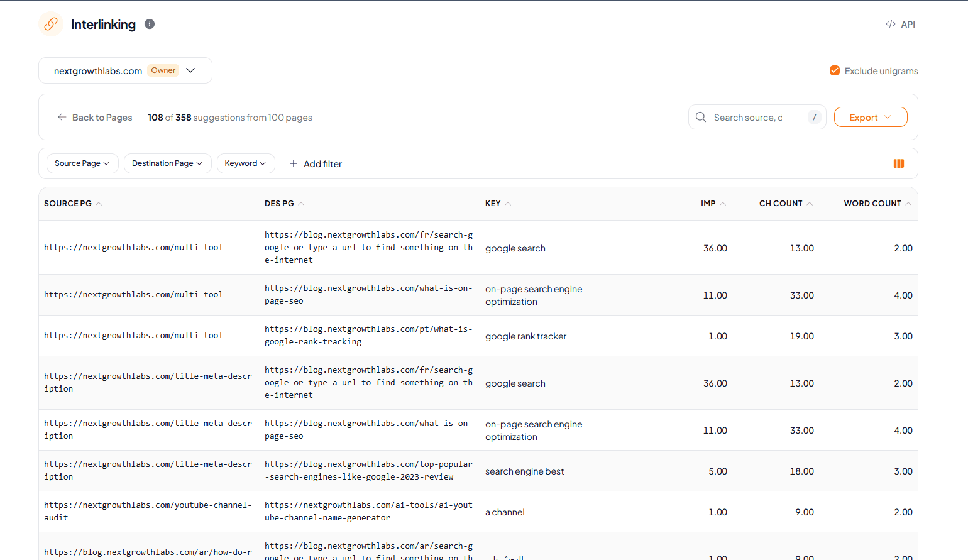Sort by IMP column header

pos(713,204)
